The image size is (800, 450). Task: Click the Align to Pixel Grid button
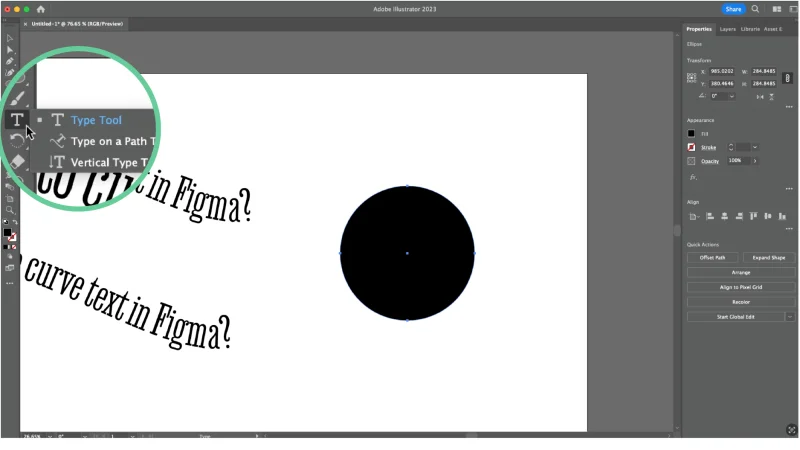coord(741,287)
